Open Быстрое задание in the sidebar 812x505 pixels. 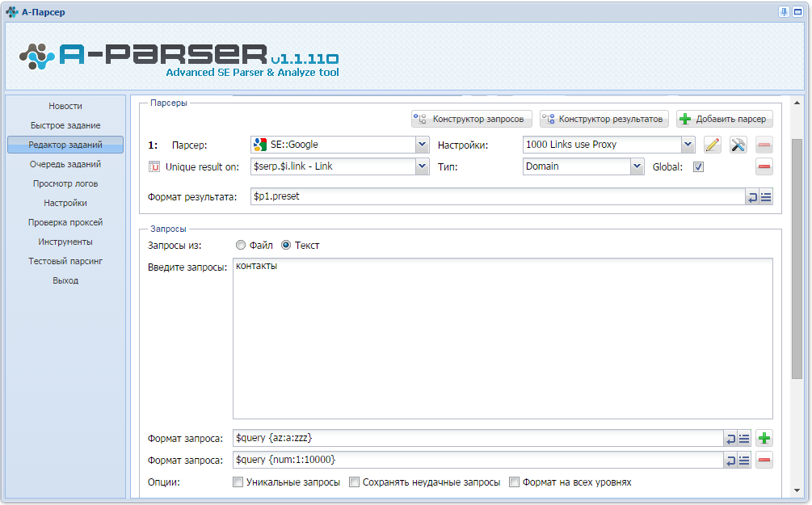pyautogui.click(x=65, y=125)
